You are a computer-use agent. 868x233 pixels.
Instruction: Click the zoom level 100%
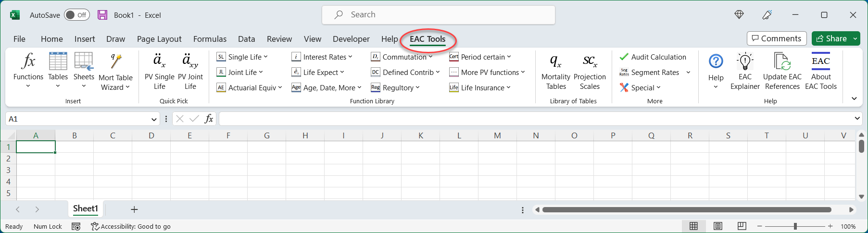click(848, 226)
